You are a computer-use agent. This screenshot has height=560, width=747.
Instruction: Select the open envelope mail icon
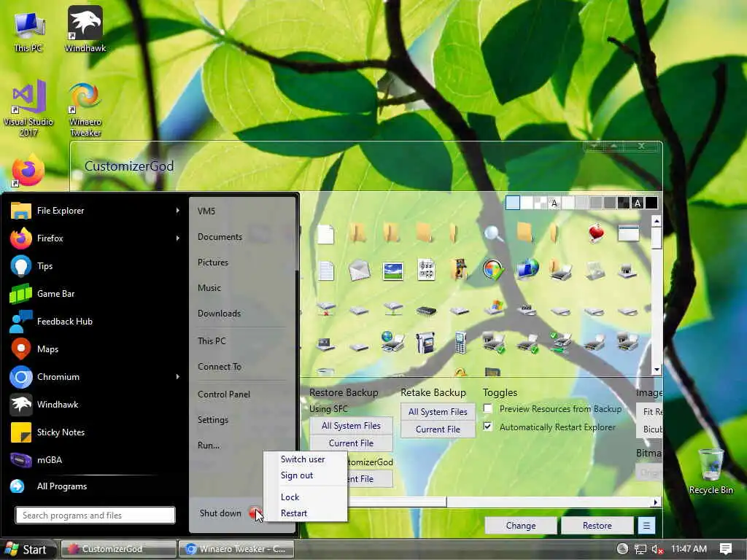pos(359,271)
